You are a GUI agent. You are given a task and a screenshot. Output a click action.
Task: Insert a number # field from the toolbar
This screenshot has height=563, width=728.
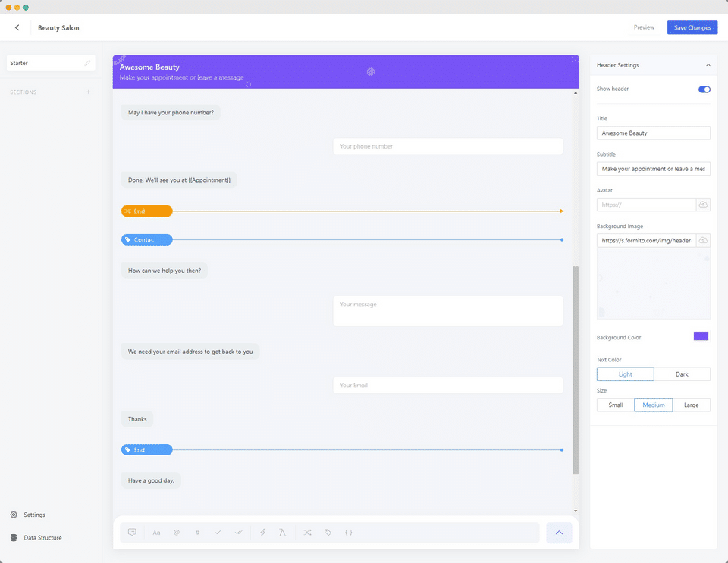coord(197,533)
